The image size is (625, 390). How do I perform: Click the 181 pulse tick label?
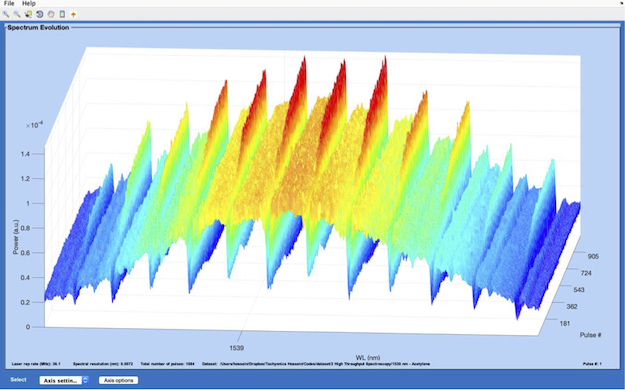[565, 323]
